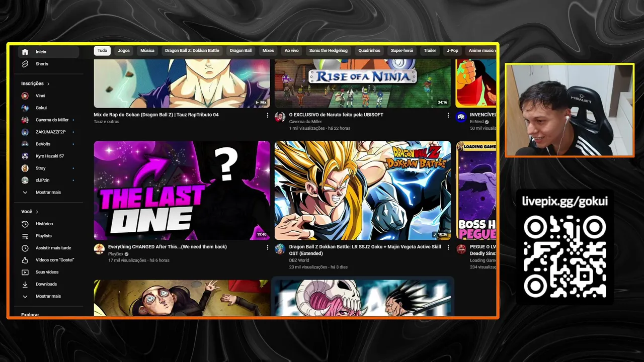Click the BeVolts channel avatar

tap(25, 144)
